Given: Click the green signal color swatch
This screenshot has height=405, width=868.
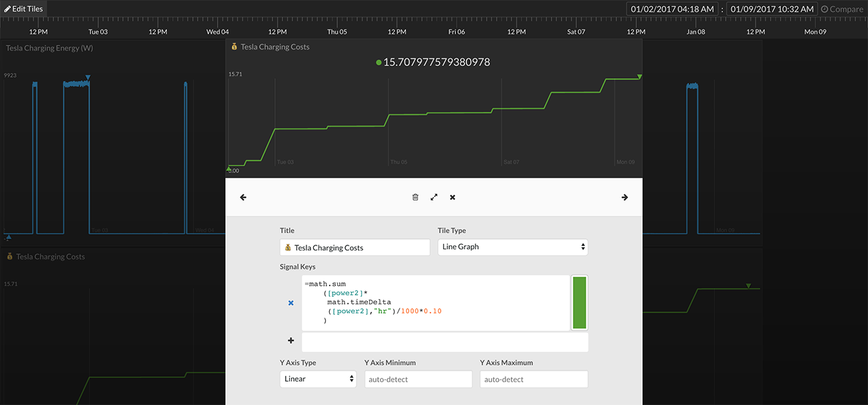Looking at the screenshot, I should [x=579, y=303].
